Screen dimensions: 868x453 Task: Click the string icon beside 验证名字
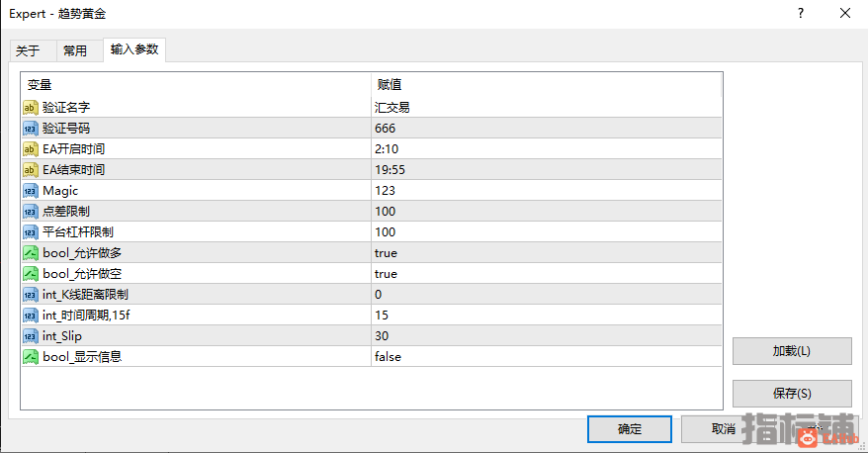tap(31, 108)
